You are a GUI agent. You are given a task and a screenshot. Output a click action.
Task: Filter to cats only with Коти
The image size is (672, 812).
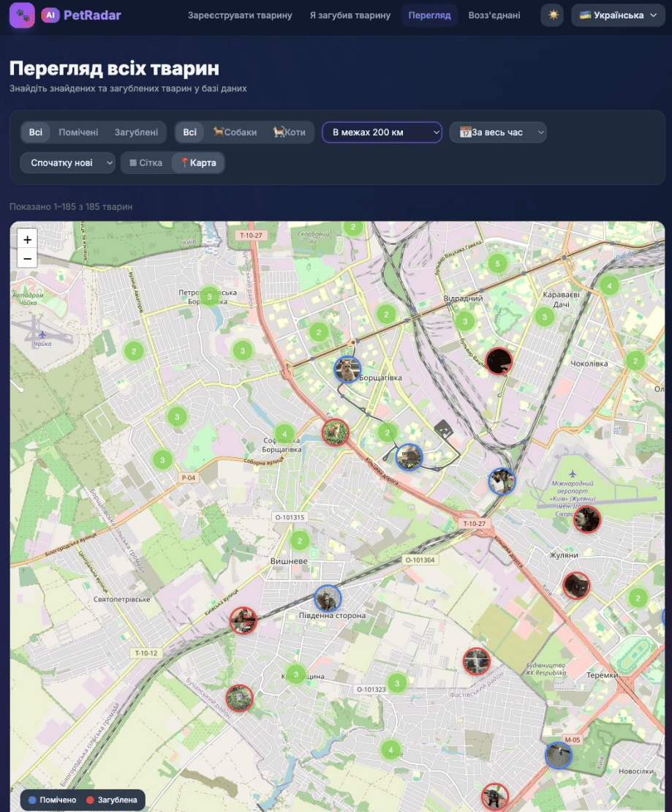click(x=290, y=132)
